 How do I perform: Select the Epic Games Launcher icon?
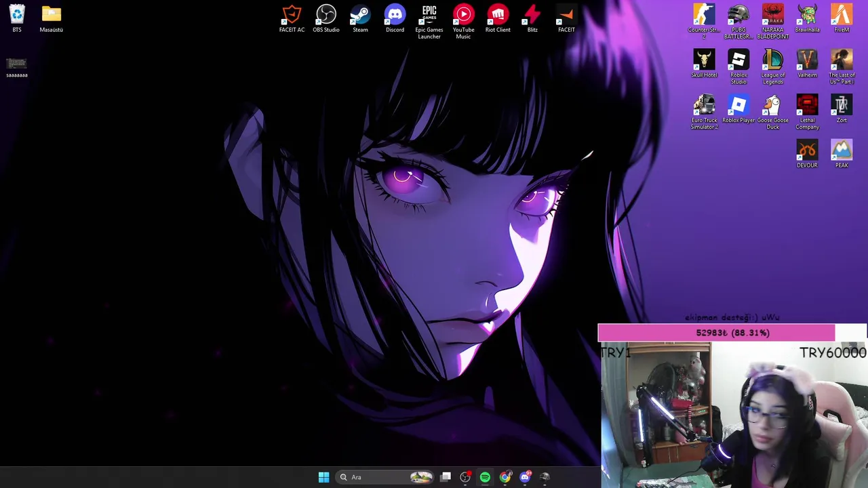click(429, 22)
